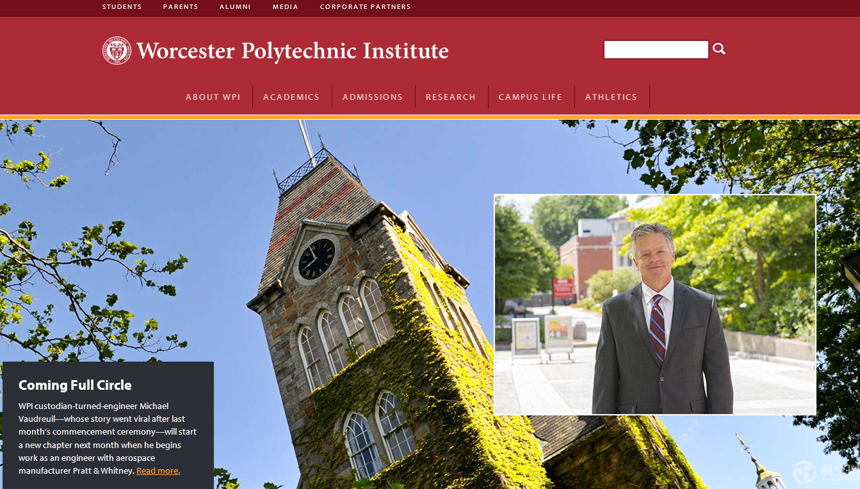Click the WPI seal logo icon
Screen dimensions: 860x489
(x=117, y=50)
